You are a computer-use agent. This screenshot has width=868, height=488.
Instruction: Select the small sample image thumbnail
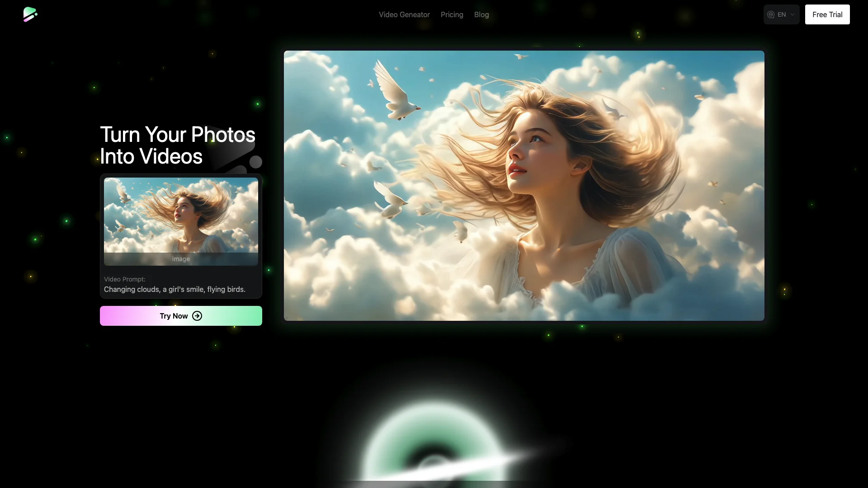pyautogui.click(x=181, y=221)
